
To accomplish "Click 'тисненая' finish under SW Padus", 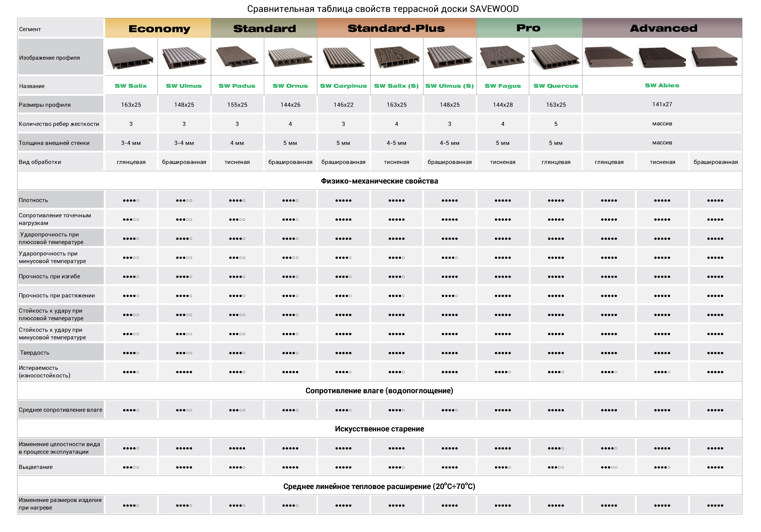I will (237, 162).
